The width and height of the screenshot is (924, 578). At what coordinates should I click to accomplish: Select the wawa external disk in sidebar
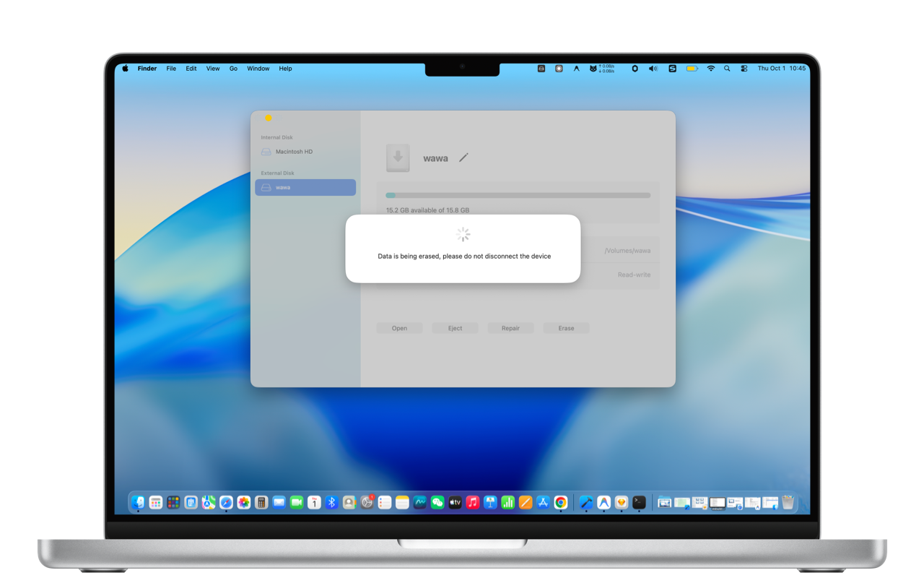point(305,187)
